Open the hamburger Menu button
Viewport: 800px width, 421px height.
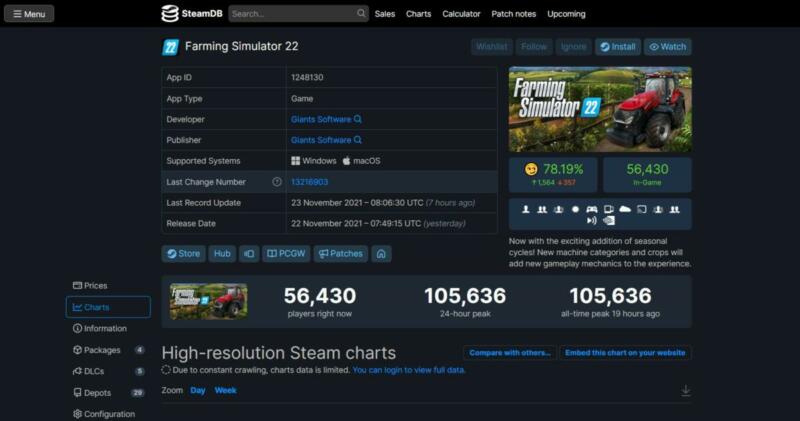tap(29, 14)
